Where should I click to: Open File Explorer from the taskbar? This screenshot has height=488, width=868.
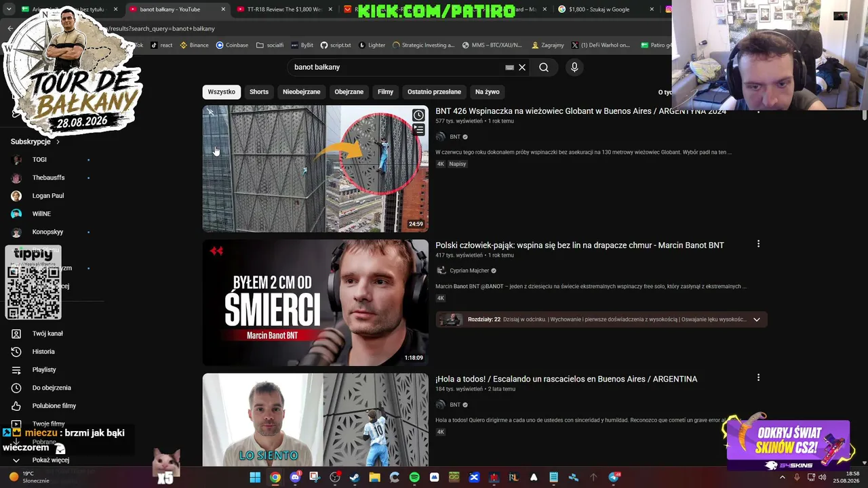[374, 477]
